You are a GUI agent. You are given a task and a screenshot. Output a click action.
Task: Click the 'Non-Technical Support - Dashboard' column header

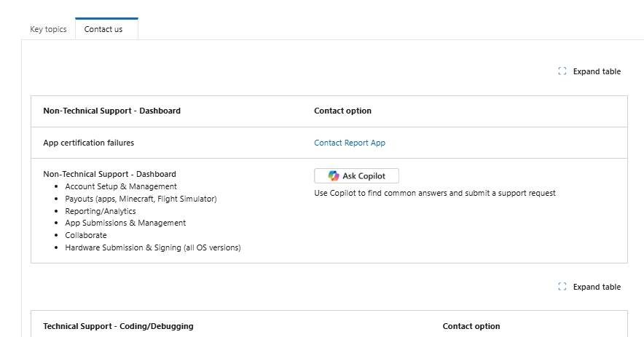pyautogui.click(x=111, y=111)
